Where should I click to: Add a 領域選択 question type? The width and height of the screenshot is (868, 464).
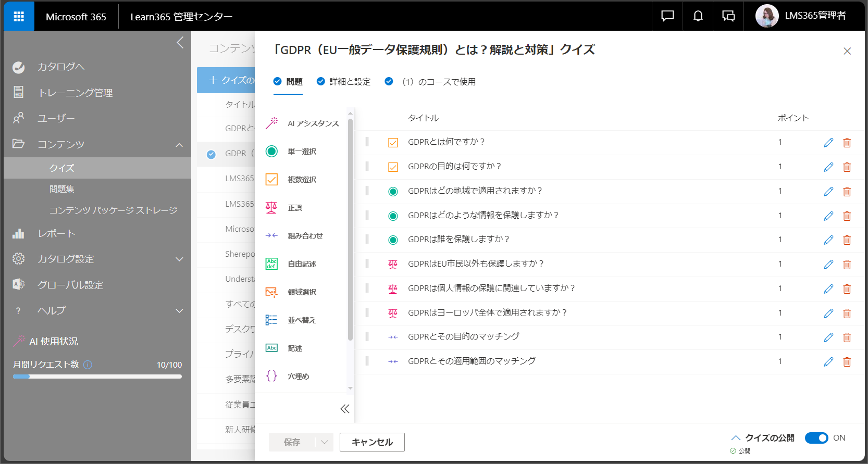pos(301,292)
